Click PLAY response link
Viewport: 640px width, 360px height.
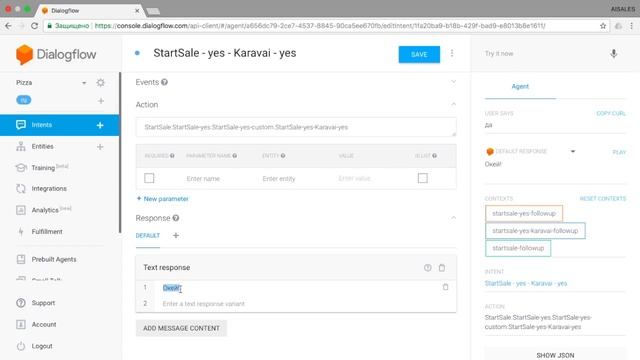click(x=619, y=152)
